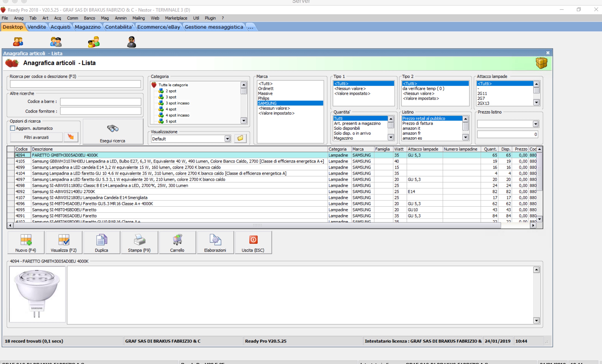Enable the Aggiorn. automatico checkbox
Image resolution: width=602 pixels, height=364 pixels.
[12, 128]
